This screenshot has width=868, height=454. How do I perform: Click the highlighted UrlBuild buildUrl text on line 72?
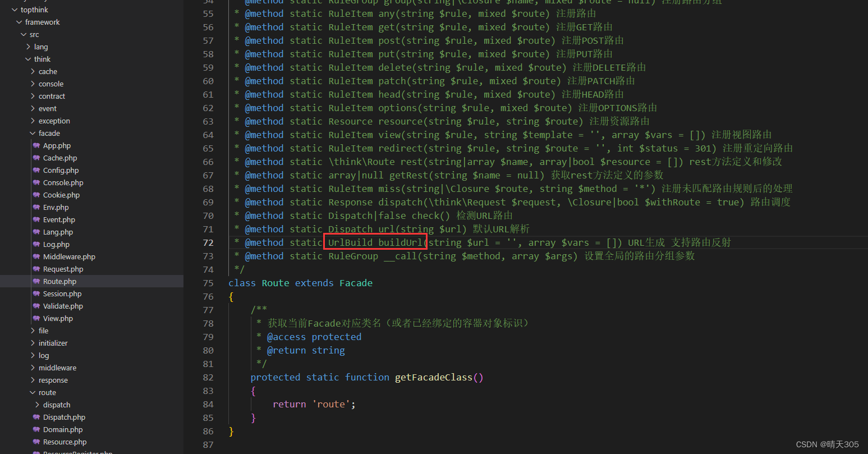coord(375,242)
